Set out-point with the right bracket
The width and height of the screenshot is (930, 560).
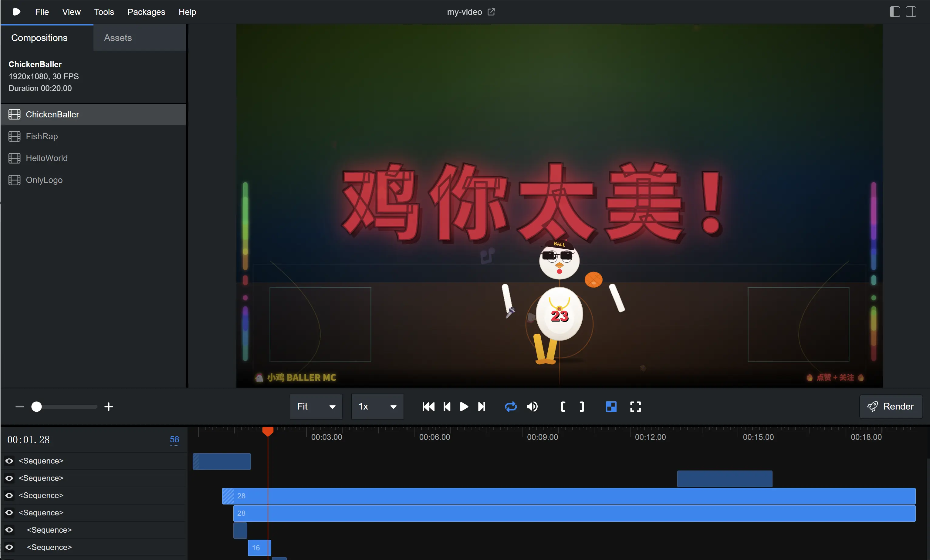(x=582, y=407)
